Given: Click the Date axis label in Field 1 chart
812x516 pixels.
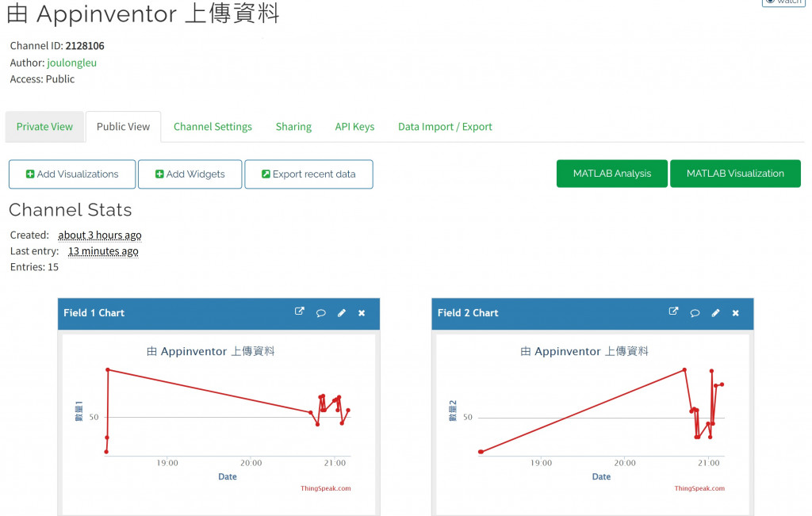Looking at the screenshot, I should pyautogui.click(x=228, y=476).
